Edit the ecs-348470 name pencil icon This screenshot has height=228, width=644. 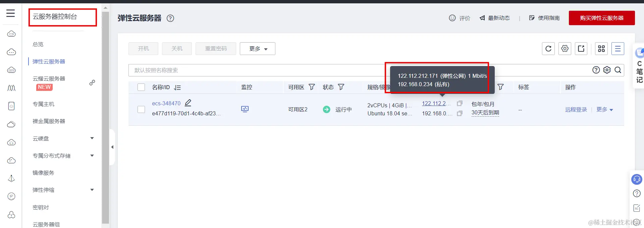click(188, 103)
